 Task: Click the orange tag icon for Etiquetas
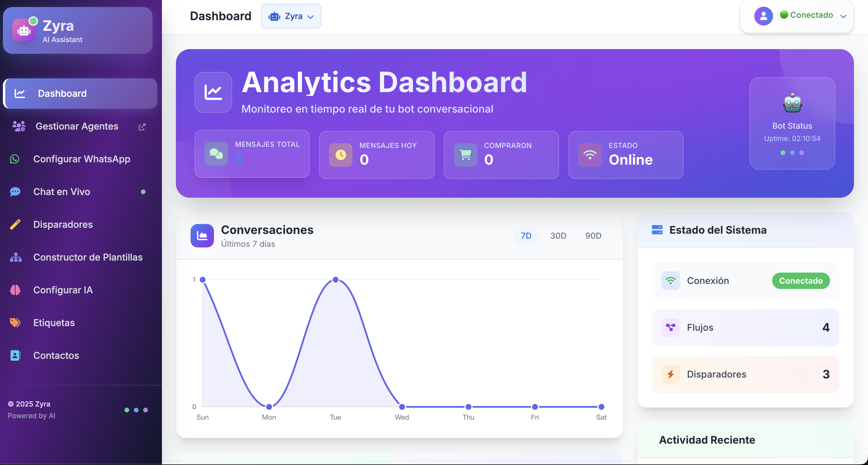(15, 323)
